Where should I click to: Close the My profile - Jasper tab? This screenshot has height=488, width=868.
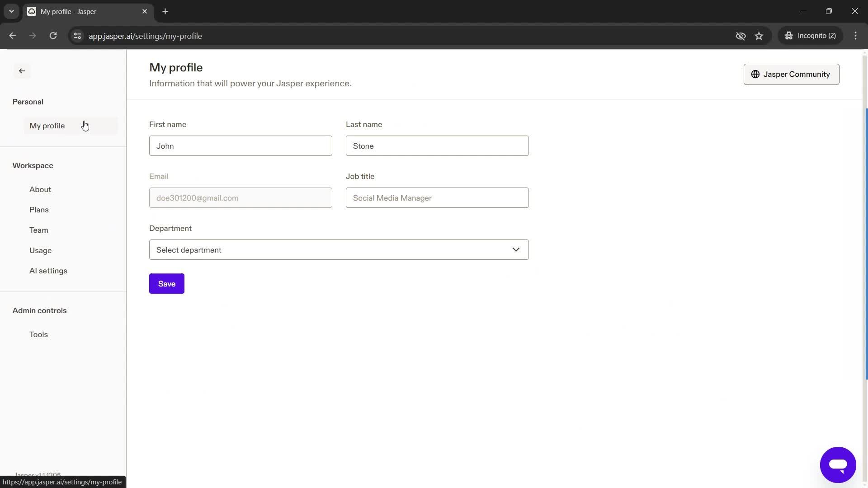[x=145, y=11]
